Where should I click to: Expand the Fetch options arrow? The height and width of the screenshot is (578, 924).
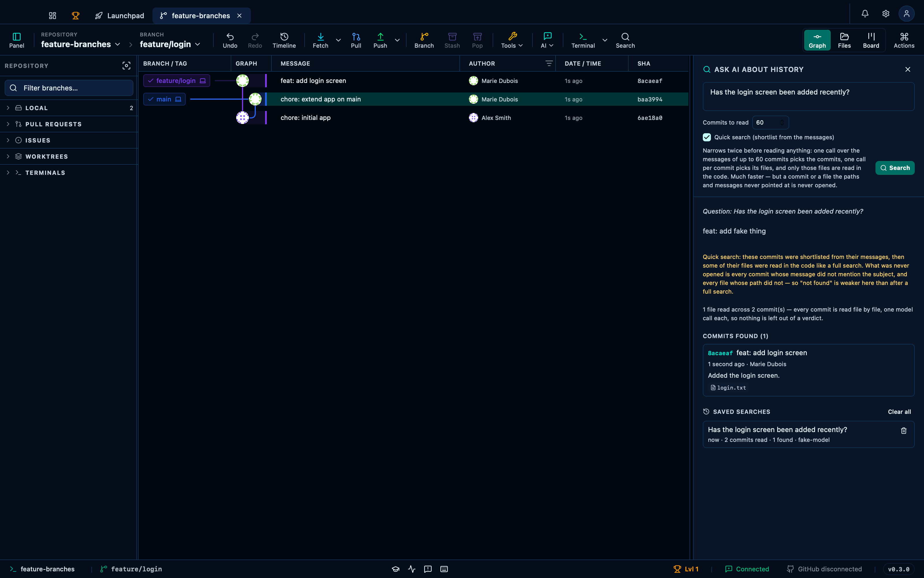coord(338,40)
